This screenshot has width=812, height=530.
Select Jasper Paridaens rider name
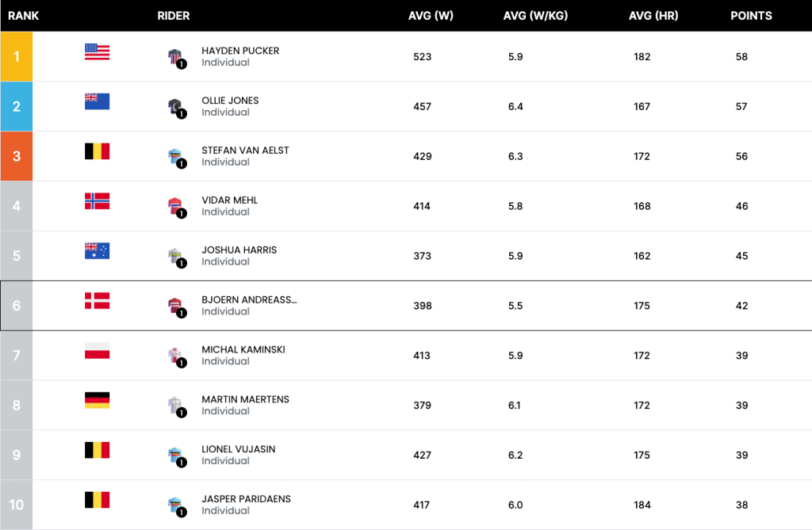[x=246, y=499]
